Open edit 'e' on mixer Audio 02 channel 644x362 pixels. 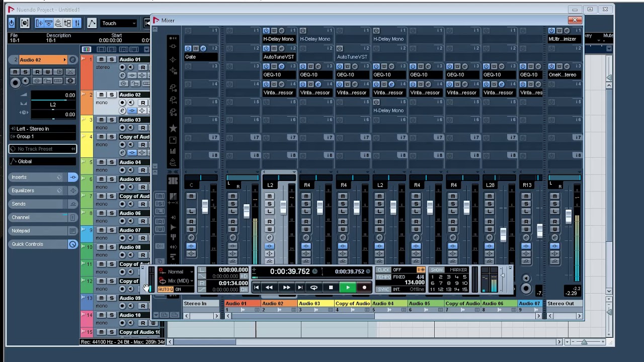click(270, 238)
